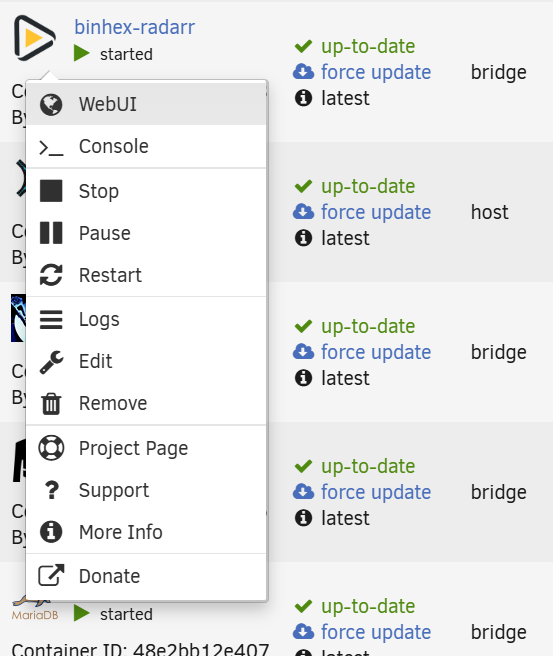553x656 pixels.
Task: Click the terminal prompt icon beside Console
Action: [51, 148]
